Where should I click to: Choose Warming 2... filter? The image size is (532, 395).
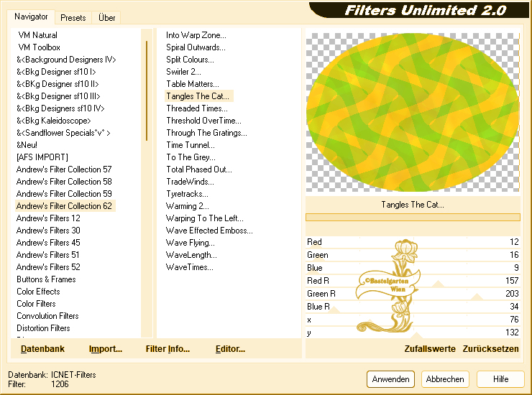188,206
